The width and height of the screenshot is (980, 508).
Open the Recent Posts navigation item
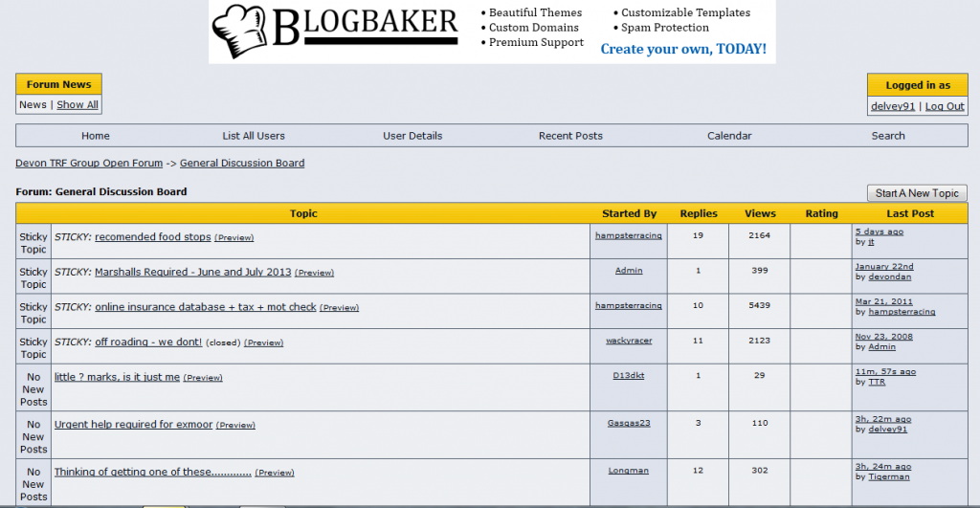[570, 136]
